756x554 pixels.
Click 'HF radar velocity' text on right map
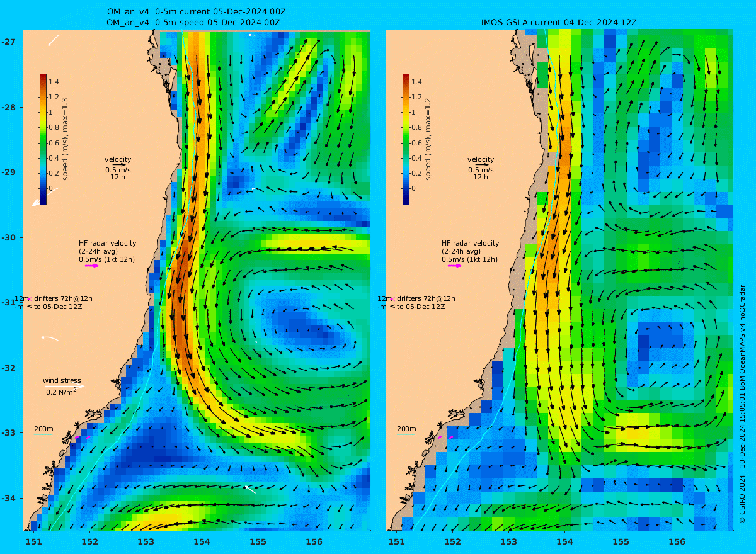coord(470,243)
